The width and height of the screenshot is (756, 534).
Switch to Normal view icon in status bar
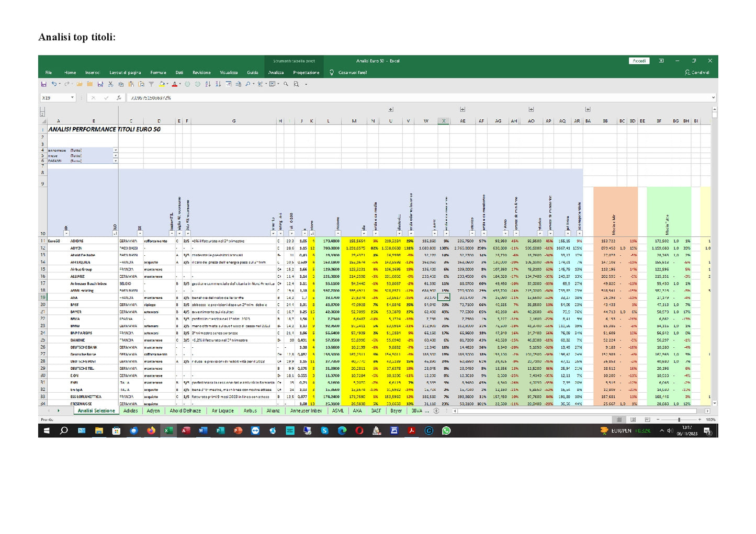(x=619, y=419)
